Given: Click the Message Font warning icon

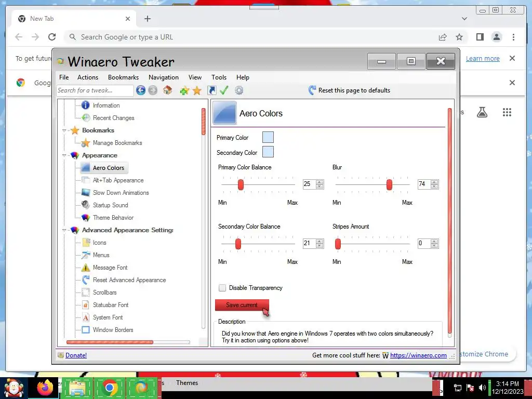Looking at the screenshot, I should (x=86, y=268).
